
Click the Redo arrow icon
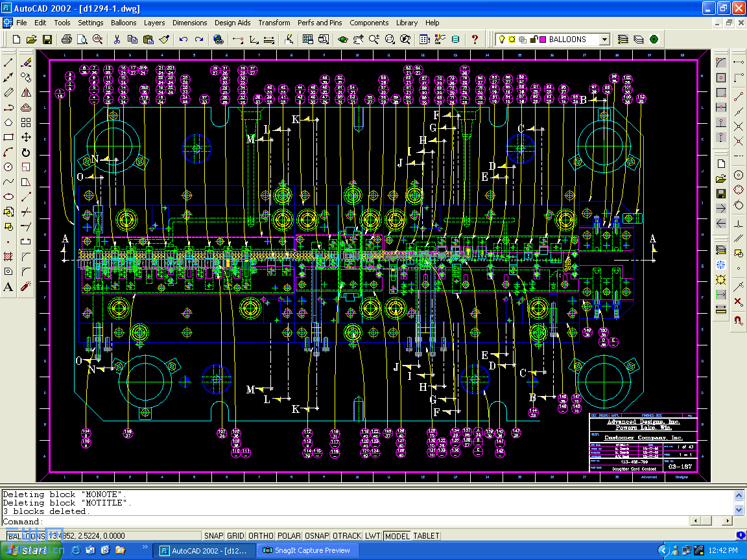198,39
